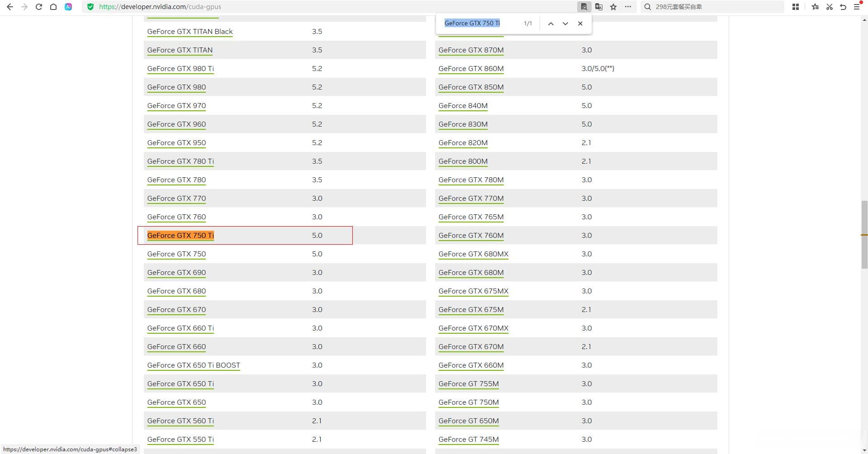Open the apps grid icon
Screen dimensions: 868x454
pos(796,7)
